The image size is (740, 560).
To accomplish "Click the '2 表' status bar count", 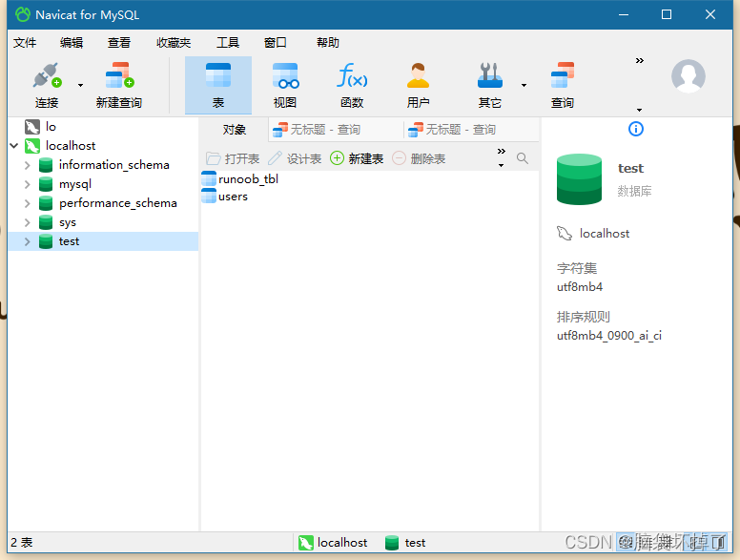I will 22,543.
